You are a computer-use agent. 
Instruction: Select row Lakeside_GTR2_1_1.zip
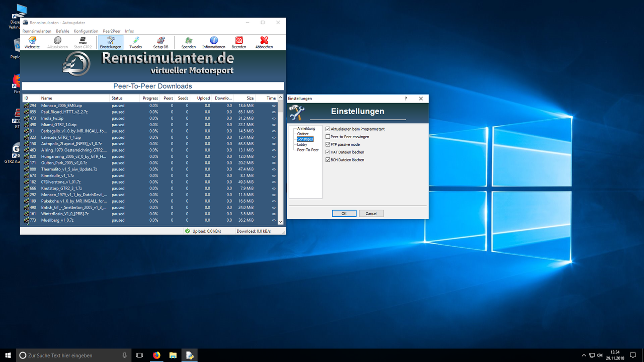[150, 137]
